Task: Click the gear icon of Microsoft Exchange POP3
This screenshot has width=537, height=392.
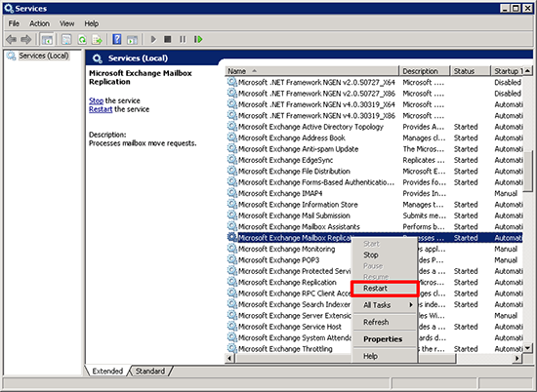Action: tap(232, 259)
